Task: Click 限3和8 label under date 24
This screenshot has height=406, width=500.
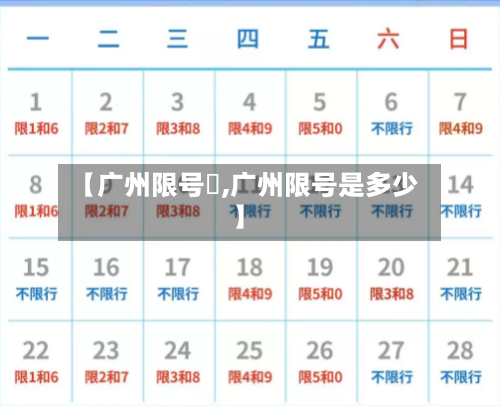Action: tap(178, 377)
